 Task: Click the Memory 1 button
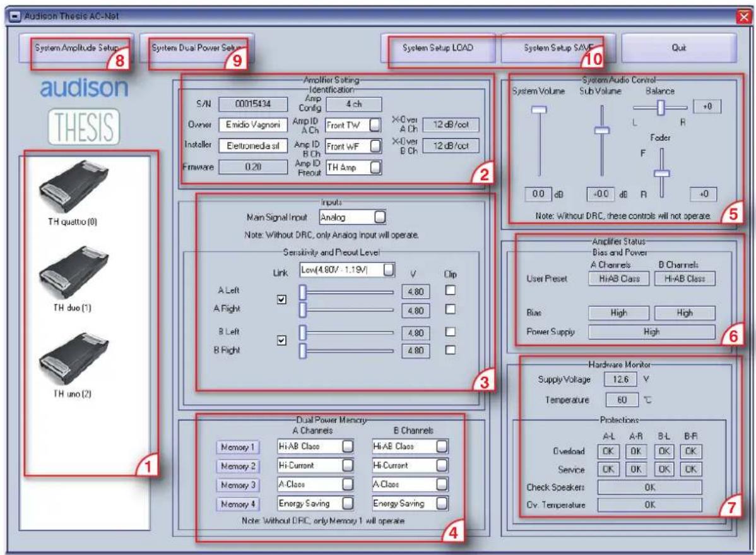(238, 448)
